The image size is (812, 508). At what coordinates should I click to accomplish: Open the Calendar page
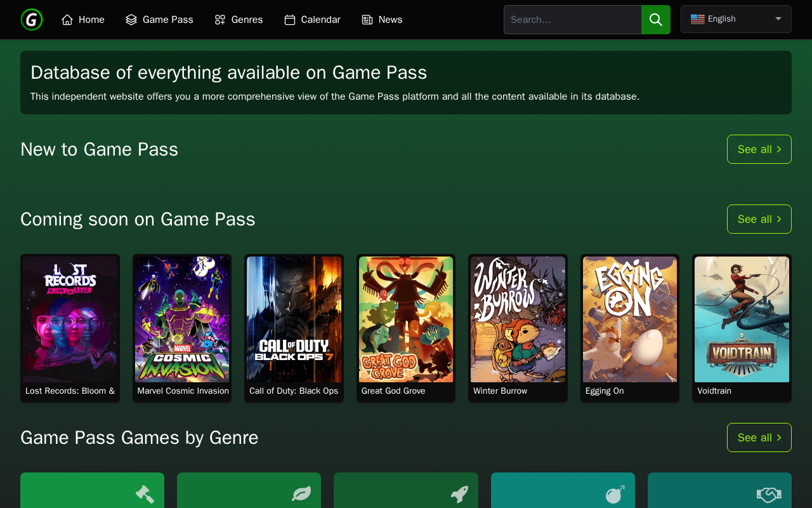pos(312,20)
